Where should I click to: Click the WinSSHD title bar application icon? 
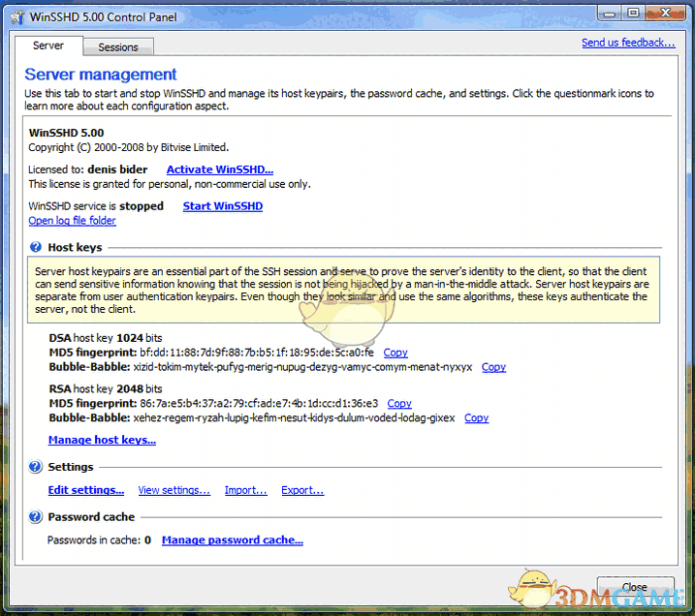click(15, 13)
